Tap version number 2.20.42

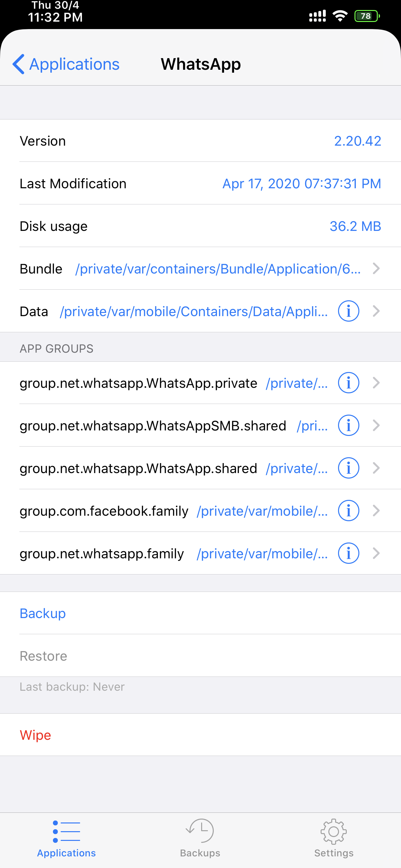tap(357, 141)
